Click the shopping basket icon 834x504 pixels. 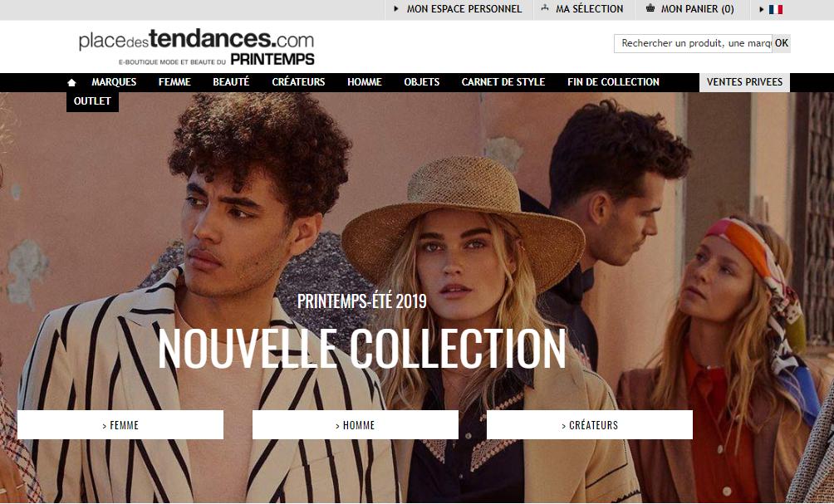point(650,8)
